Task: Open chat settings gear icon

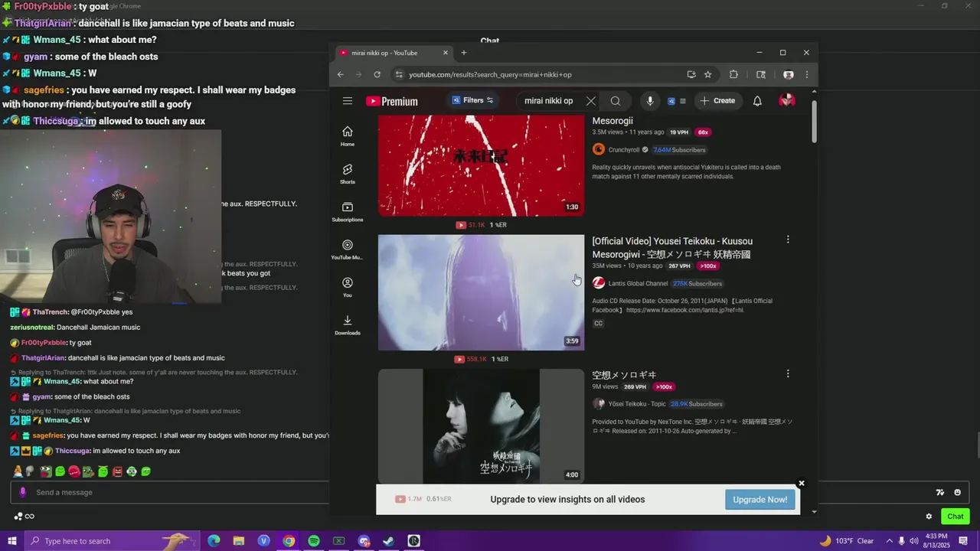Action: (929, 517)
